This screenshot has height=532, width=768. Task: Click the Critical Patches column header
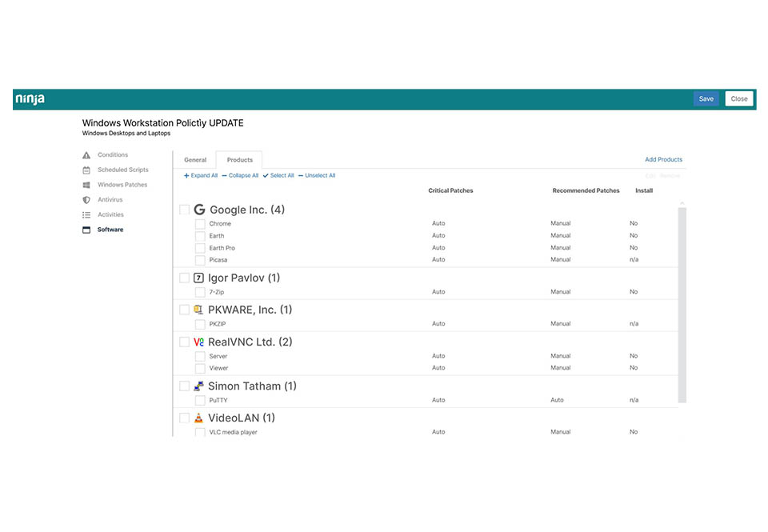pos(450,190)
